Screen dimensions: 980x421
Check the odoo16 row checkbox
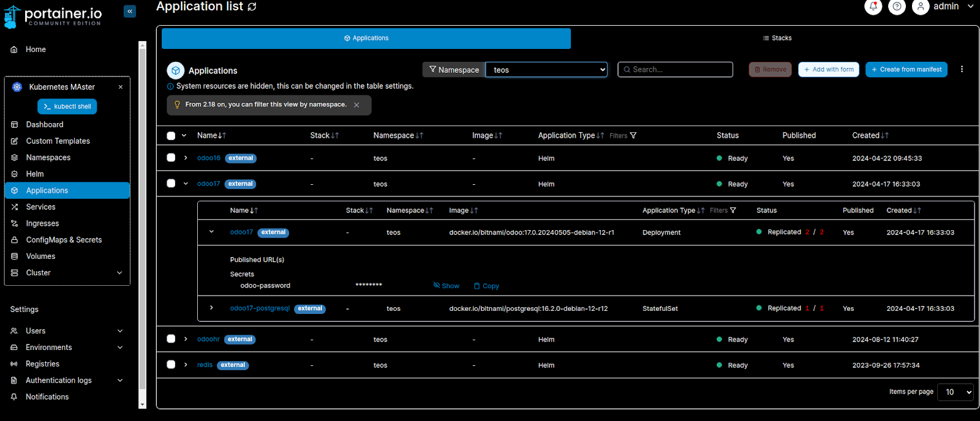171,158
